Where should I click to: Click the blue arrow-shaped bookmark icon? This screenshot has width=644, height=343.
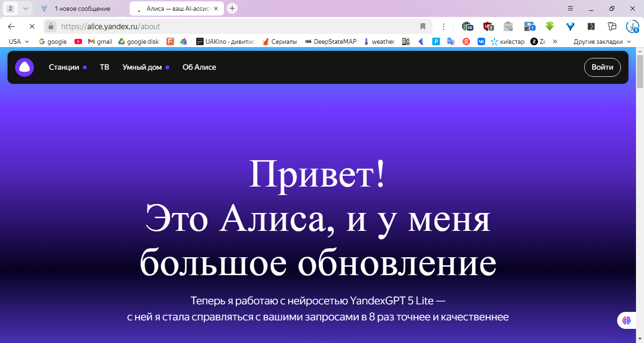(421, 41)
